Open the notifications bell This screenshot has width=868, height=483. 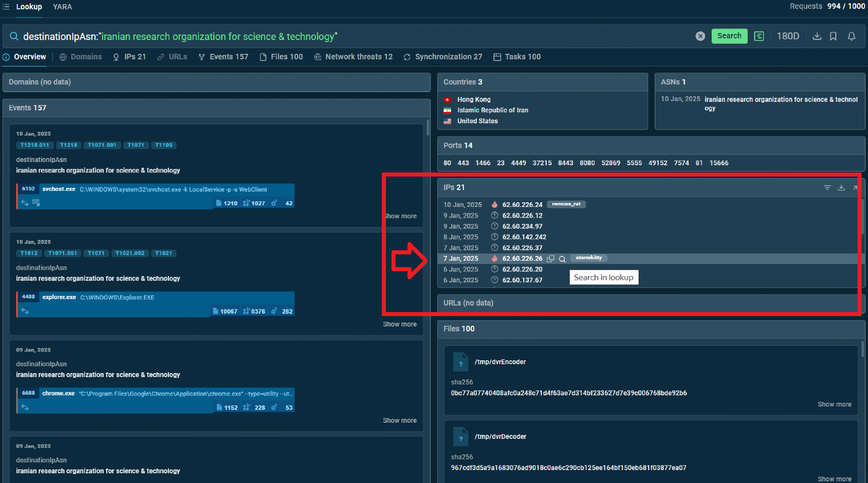[x=851, y=36]
